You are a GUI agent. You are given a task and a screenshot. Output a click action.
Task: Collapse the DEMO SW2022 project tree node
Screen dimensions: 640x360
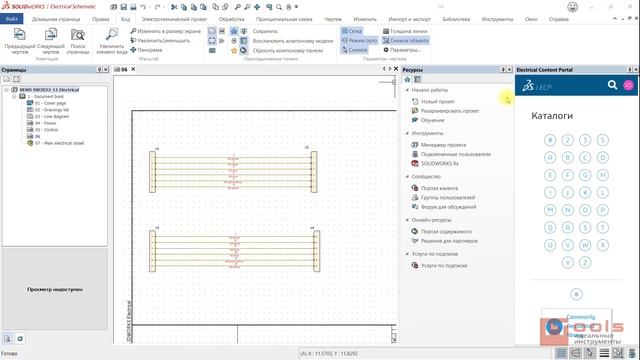7,90
